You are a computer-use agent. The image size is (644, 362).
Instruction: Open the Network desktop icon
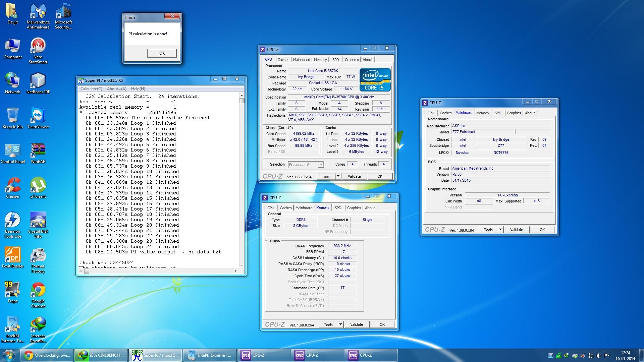(12, 83)
